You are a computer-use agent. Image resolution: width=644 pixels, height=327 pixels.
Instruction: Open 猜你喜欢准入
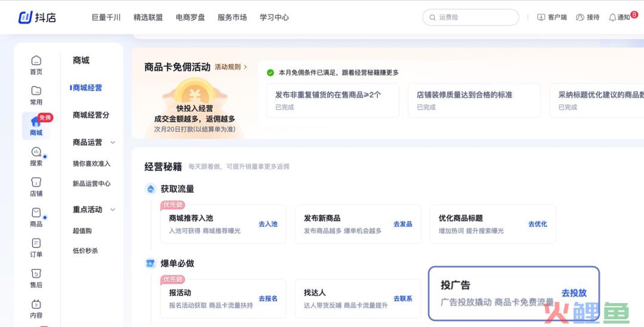click(92, 163)
